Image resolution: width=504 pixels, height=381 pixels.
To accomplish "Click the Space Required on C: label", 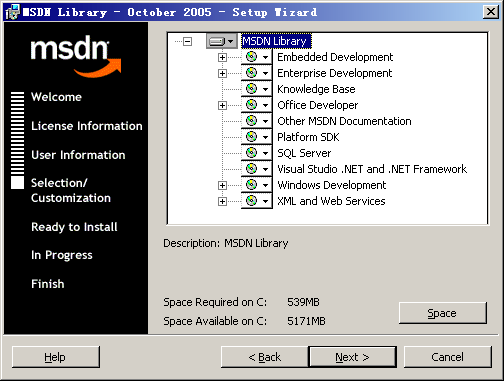I will tap(215, 302).
